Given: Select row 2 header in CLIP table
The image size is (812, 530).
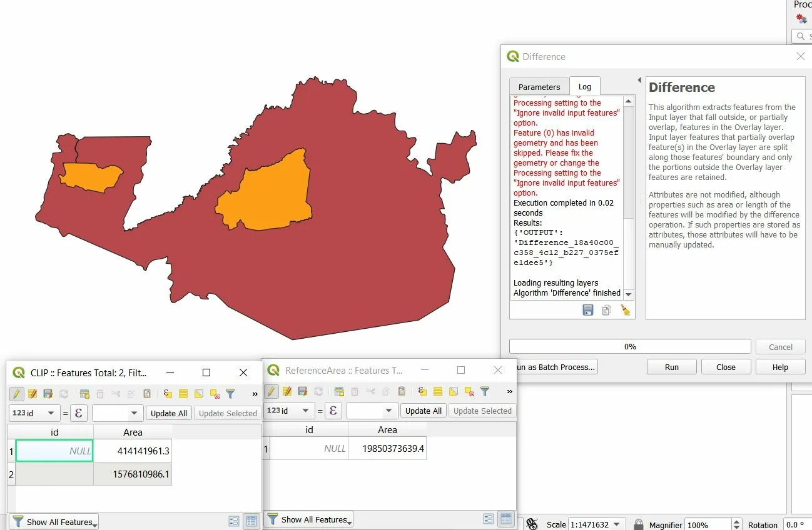Looking at the screenshot, I should coord(11,474).
